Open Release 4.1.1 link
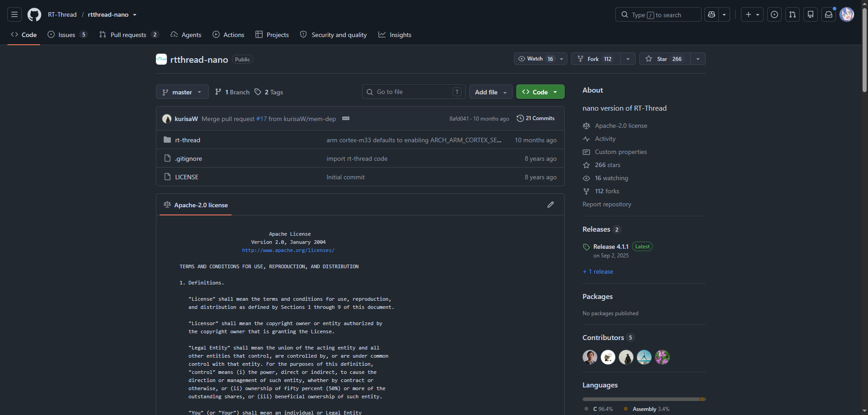This screenshot has height=415, width=868. click(611, 247)
